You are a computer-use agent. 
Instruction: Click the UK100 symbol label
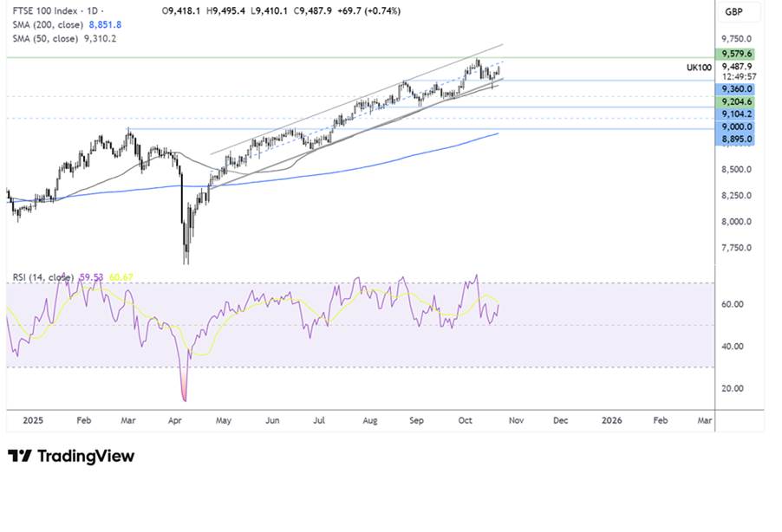click(694, 66)
